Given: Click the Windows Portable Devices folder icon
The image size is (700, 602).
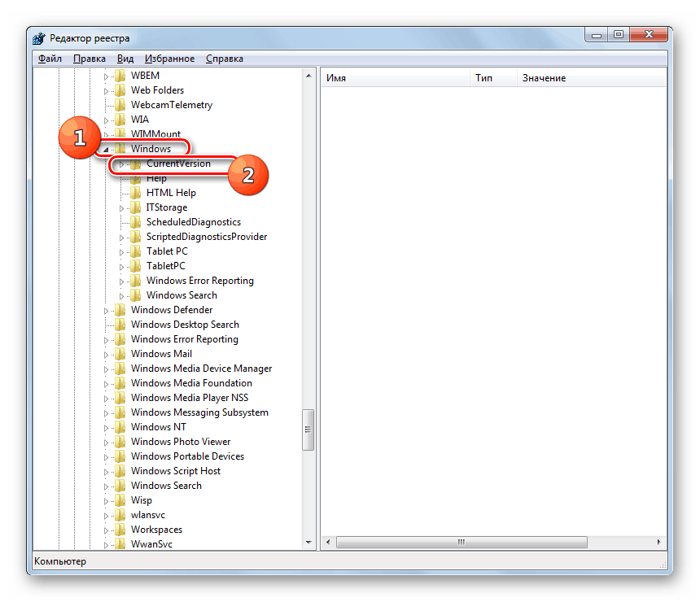Looking at the screenshot, I should coord(120,456).
